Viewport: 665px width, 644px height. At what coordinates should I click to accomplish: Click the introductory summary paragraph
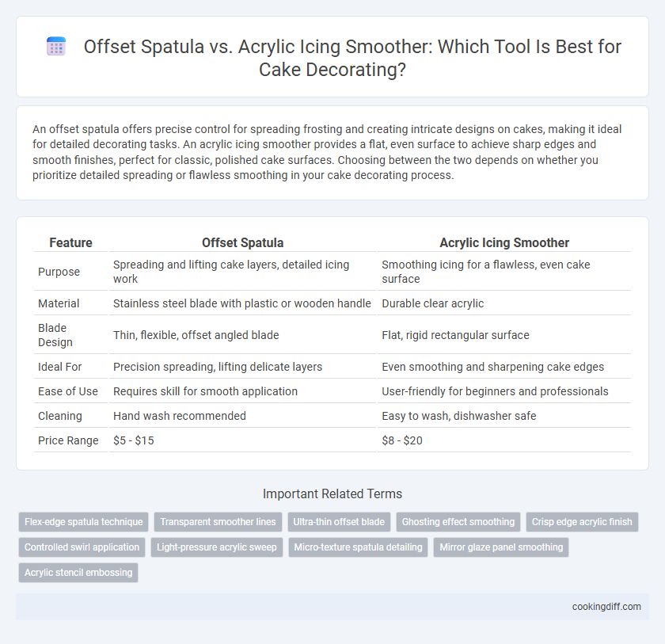[x=327, y=152]
